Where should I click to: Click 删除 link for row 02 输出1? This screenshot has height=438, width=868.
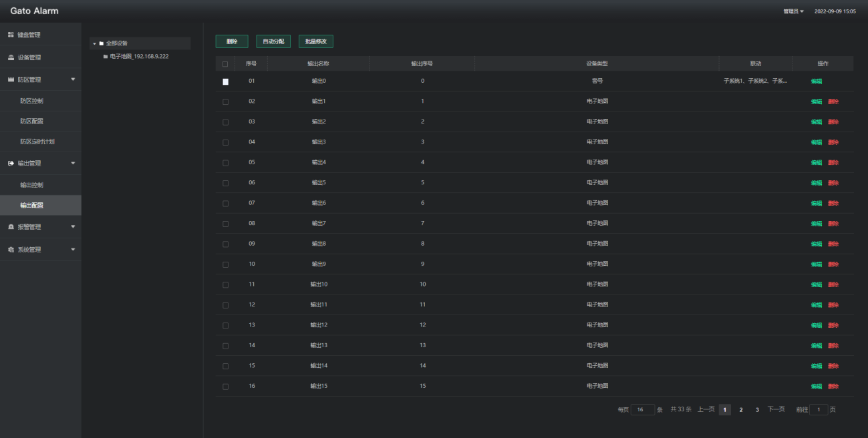point(833,101)
